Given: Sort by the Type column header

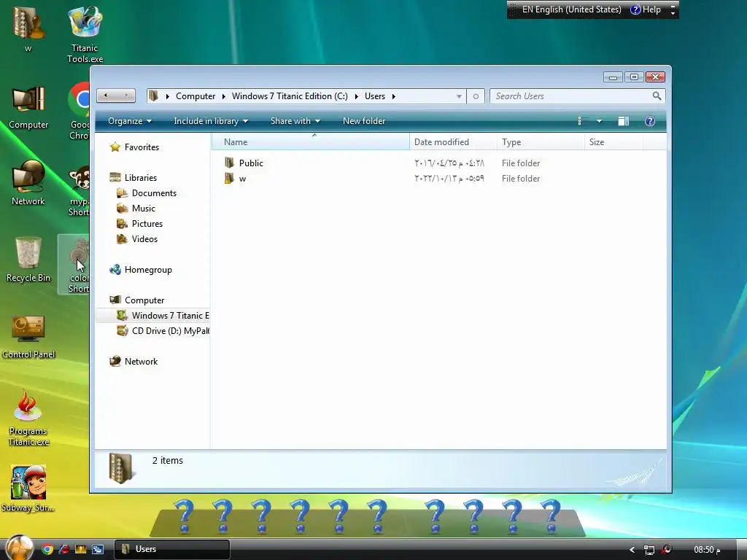Looking at the screenshot, I should (541, 142).
